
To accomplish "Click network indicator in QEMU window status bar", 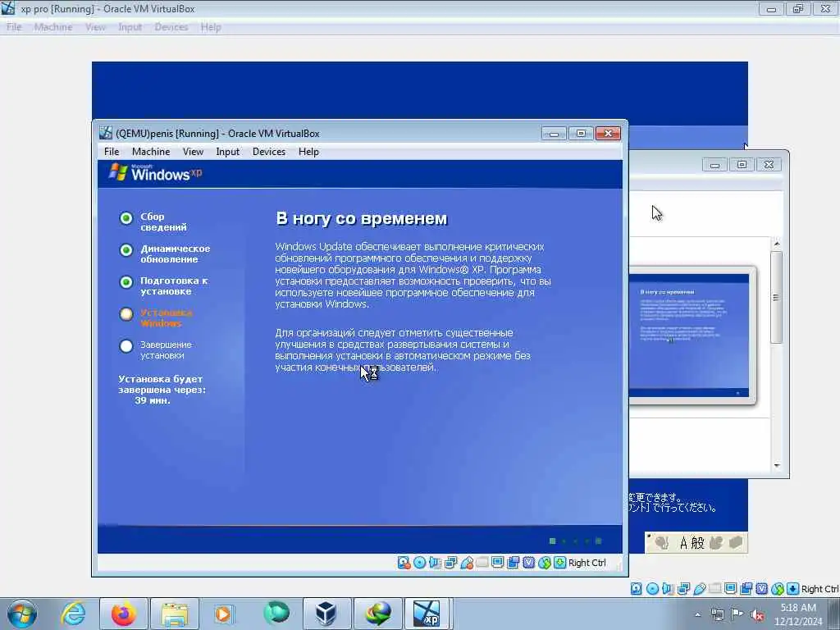I will [x=450, y=563].
